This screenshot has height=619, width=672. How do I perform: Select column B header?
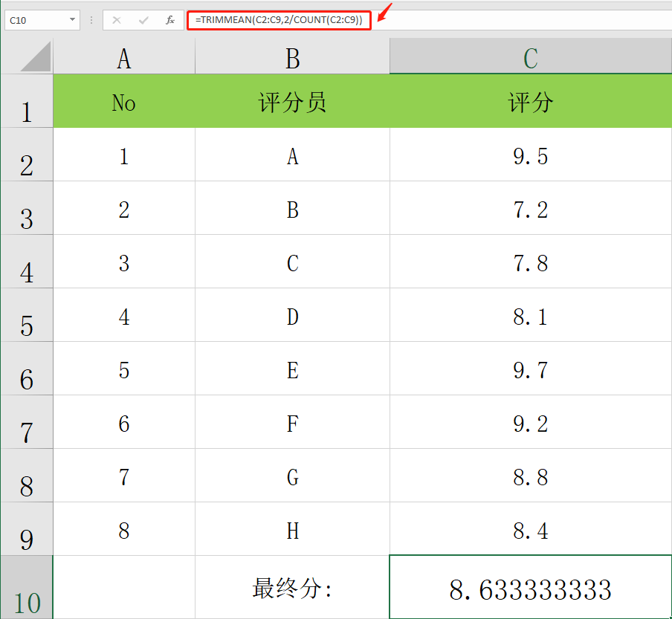click(292, 56)
